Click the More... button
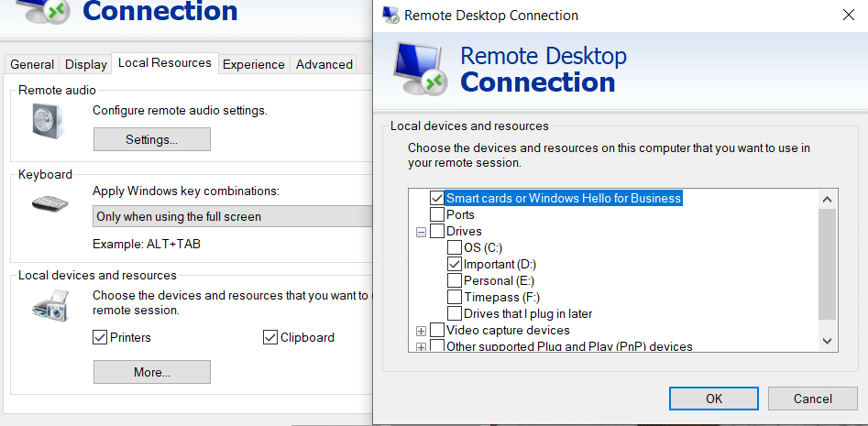The height and width of the screenshot is (426, 868). [x=151, y=372]
